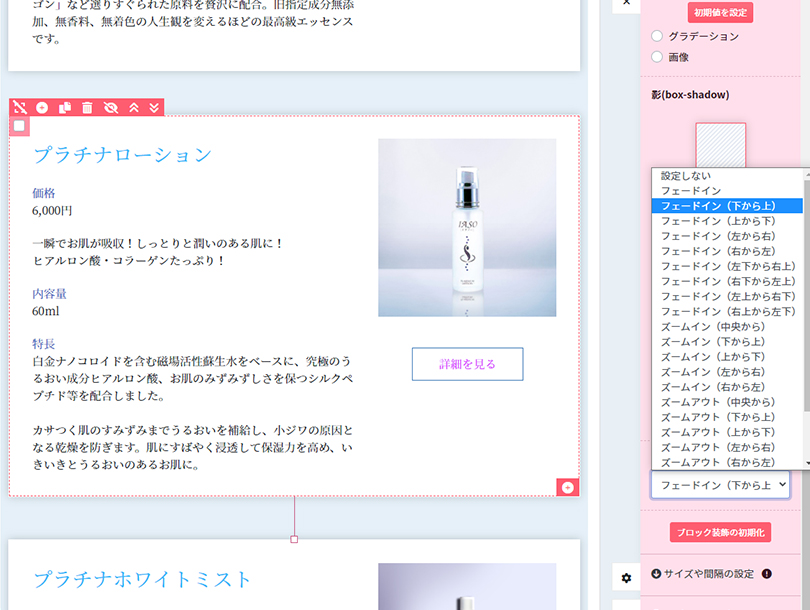
Task: Move the block down with double chevron
Action: (x=154, y=107)
